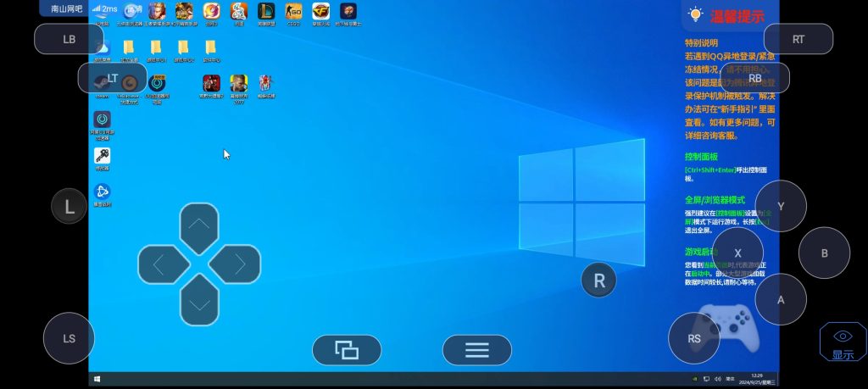Screen dimensions: 868x389
Task: Open the taskbar clock showing 12:29
Action: tap(757, 375)
